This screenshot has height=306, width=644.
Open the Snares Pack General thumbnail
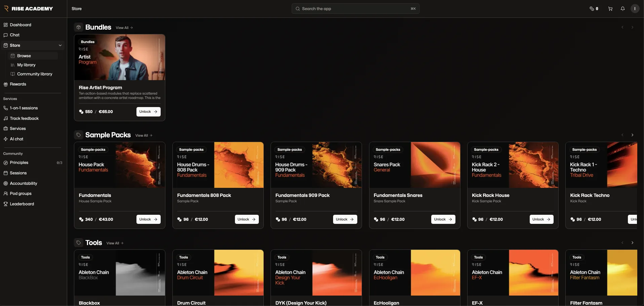click(414, 165)
